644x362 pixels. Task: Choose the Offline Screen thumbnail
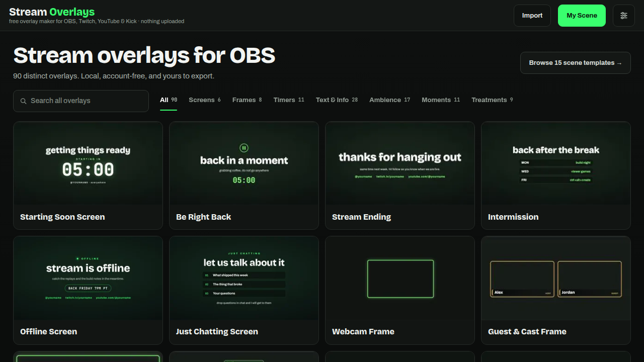[x=88, y=278]
